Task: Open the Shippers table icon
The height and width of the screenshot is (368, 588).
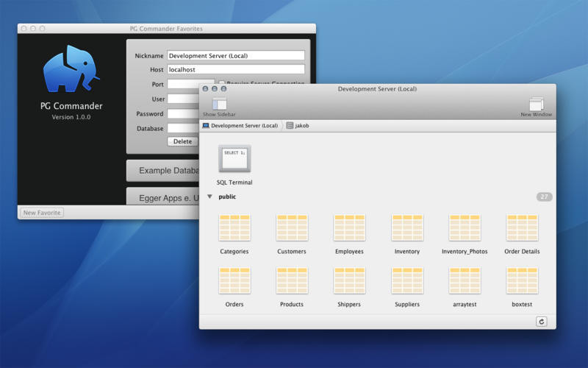Action: pyautogui.click(x=349, y=280)
